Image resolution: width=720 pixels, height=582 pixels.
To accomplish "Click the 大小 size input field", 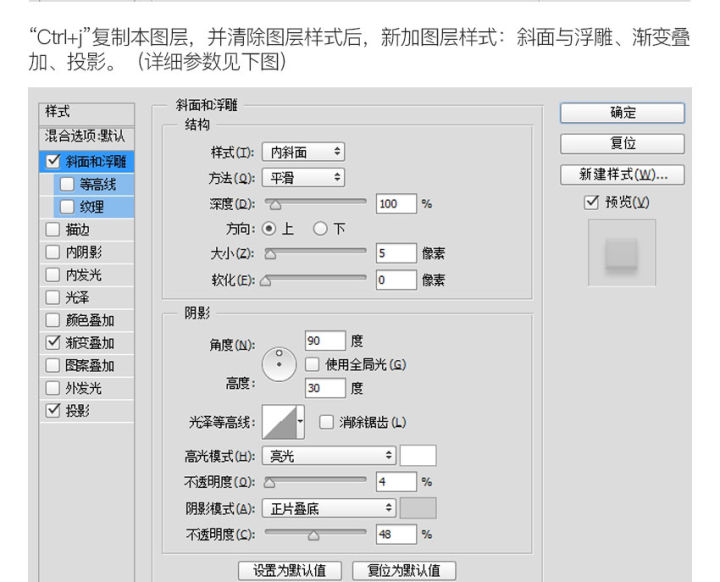I will (396, 254).
